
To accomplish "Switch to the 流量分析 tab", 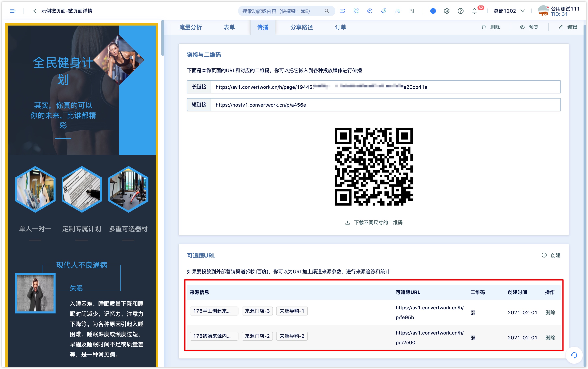I will (x=190, y=27).
